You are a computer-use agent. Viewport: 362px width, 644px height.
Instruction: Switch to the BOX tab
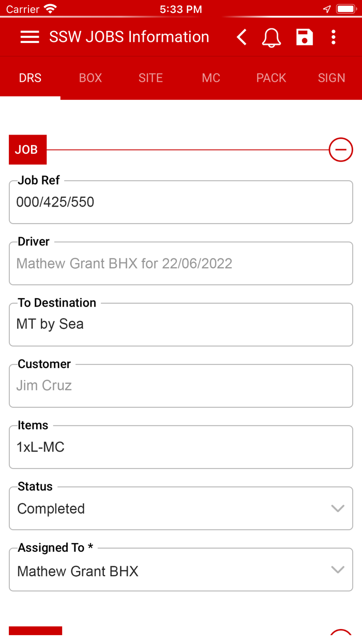tap(90, 78)
